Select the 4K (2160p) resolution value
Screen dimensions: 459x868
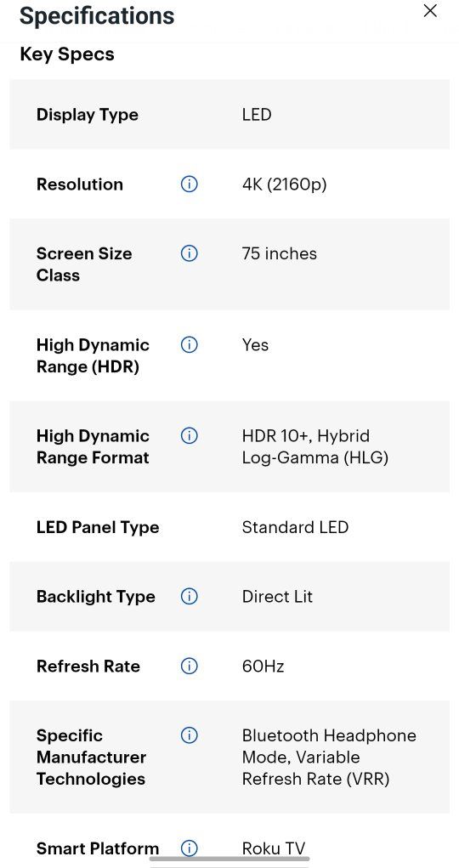click(x=284, y=184)
